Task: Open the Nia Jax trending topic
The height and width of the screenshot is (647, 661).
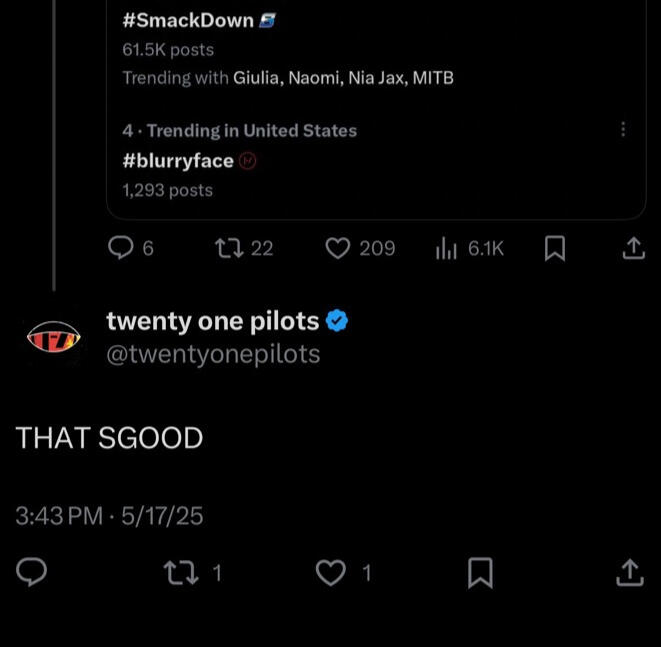Action: point(376,77)
